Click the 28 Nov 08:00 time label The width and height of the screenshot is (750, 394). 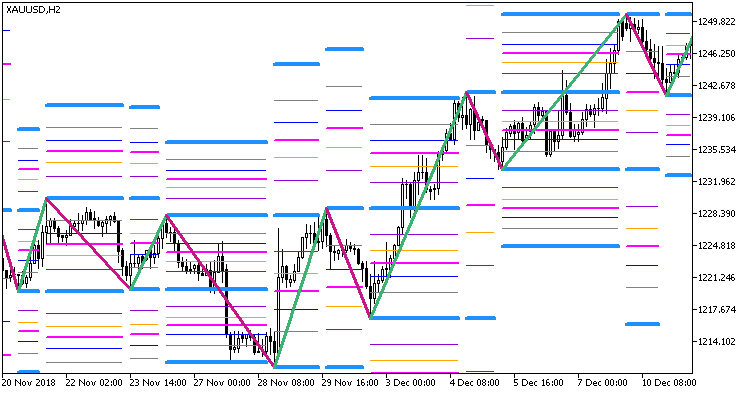(286, 383)
